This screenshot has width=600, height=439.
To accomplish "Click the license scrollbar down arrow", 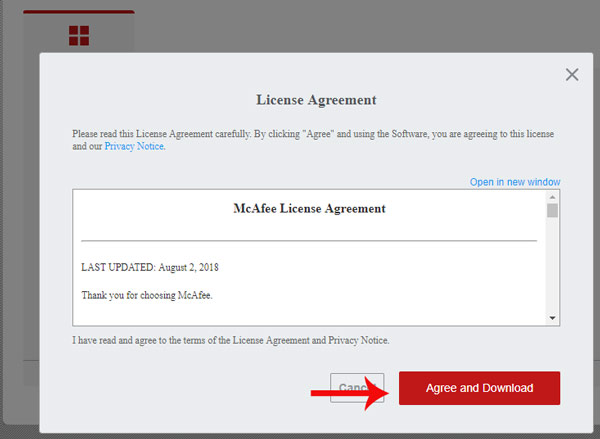I will 552,318.
